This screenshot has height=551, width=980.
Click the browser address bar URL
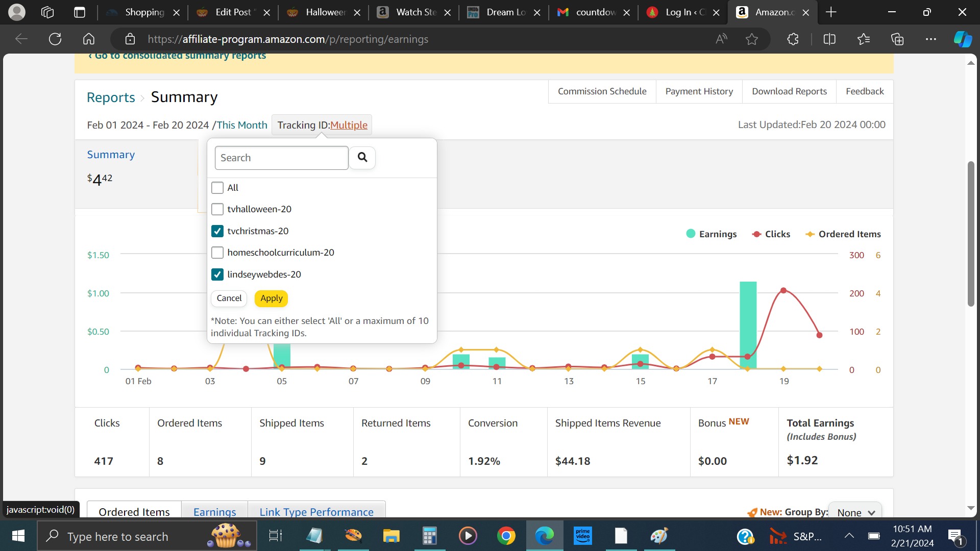pos(288,39)
